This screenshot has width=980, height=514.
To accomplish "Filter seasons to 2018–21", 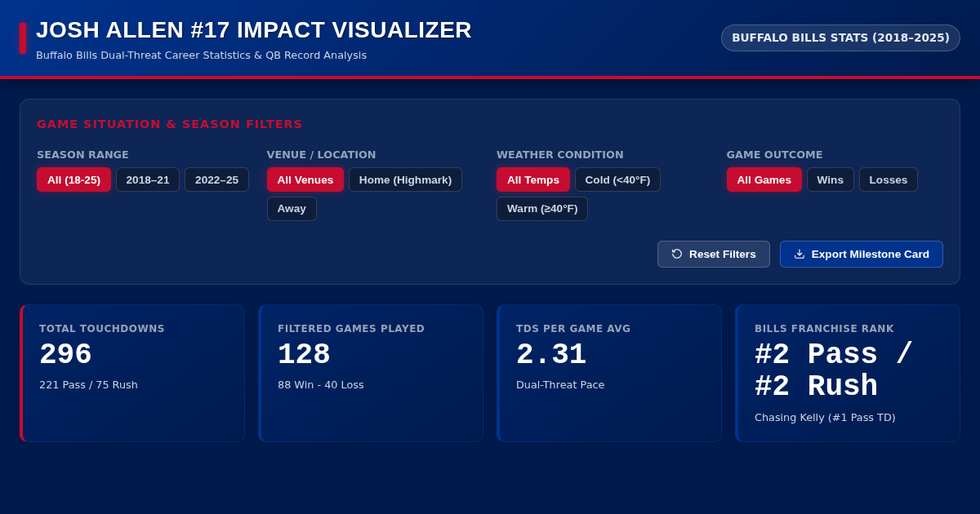I will click(x=148, y=179).
